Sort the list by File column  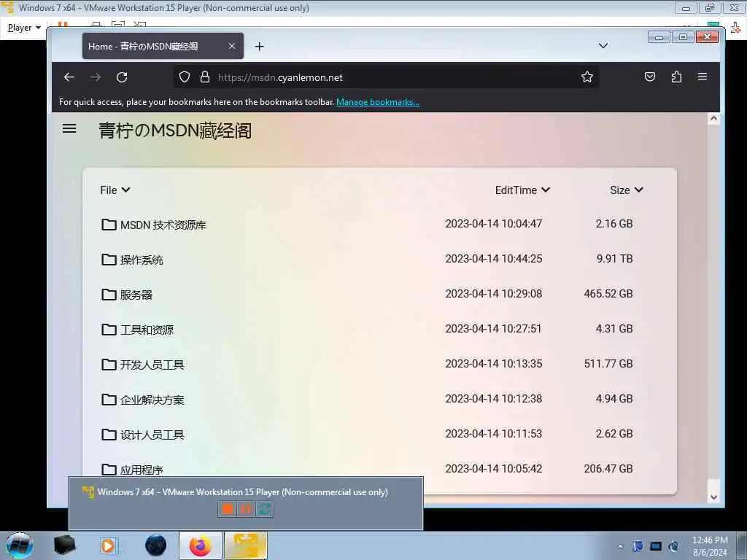click(x=115, y=190)
